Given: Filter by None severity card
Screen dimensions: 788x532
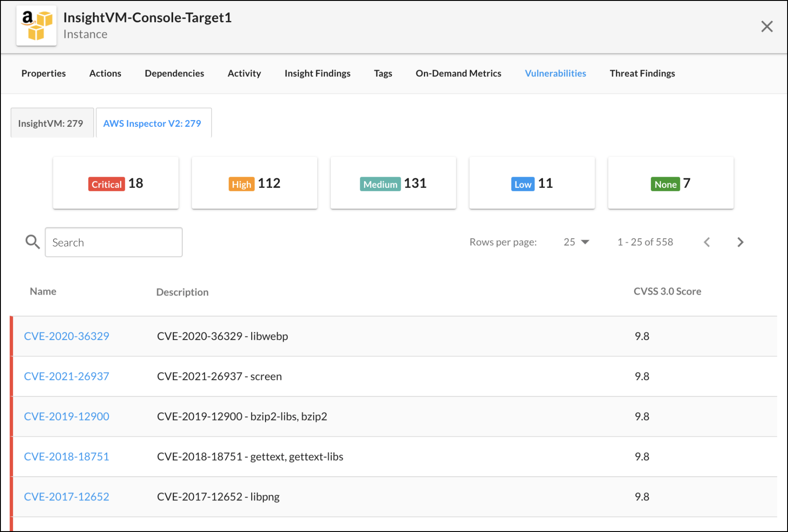Looking at the screenshot, I should [671, 183].
